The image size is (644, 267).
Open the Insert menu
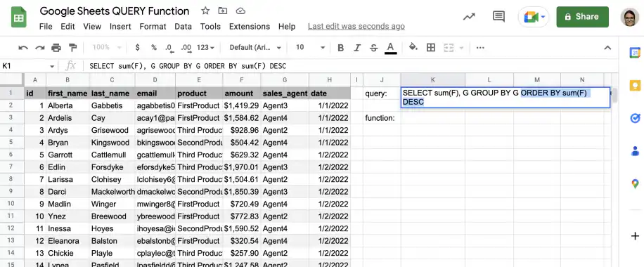[120, 26]
